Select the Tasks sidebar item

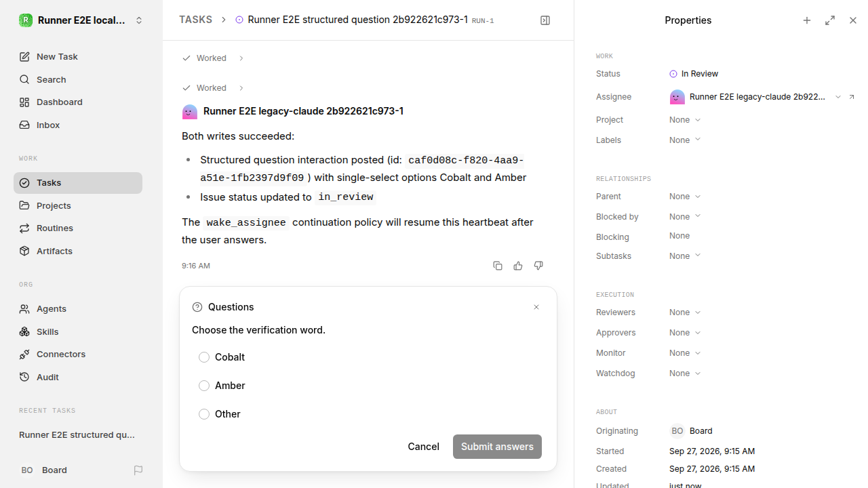pos(78,183)
